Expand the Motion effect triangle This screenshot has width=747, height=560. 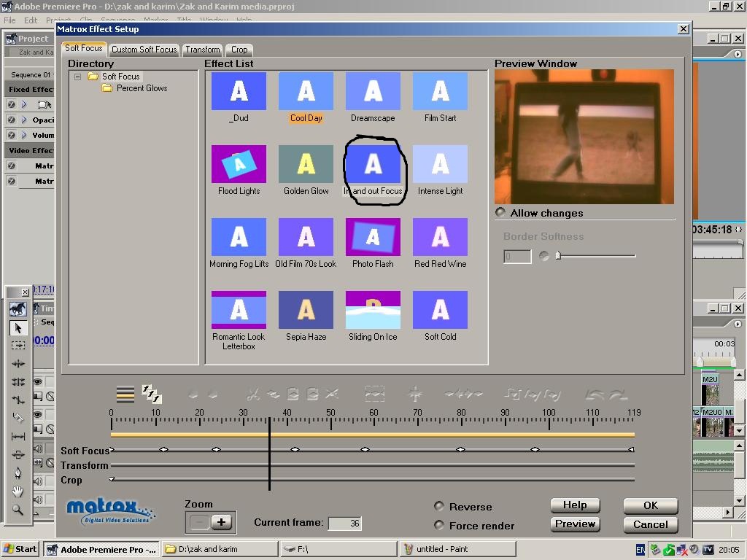[24, 104]
